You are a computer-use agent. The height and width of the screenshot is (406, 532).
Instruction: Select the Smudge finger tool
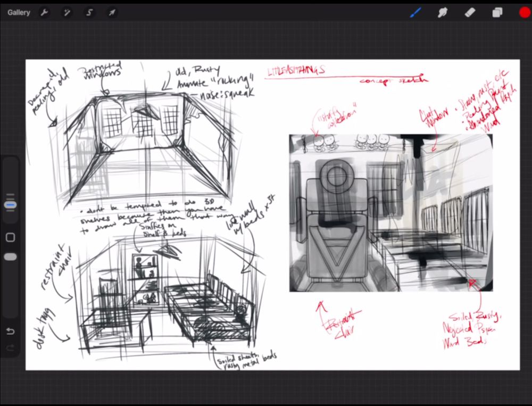point(443,13)
